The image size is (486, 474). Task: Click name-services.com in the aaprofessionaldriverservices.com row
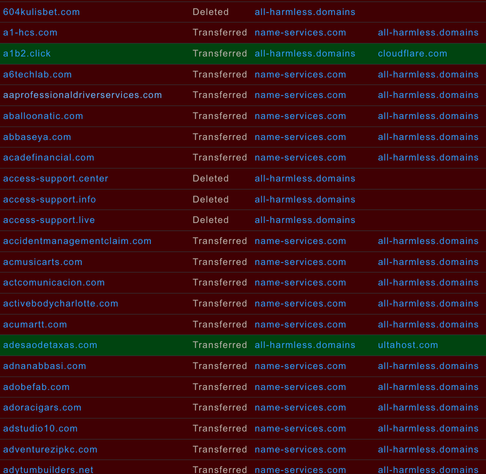300,95
